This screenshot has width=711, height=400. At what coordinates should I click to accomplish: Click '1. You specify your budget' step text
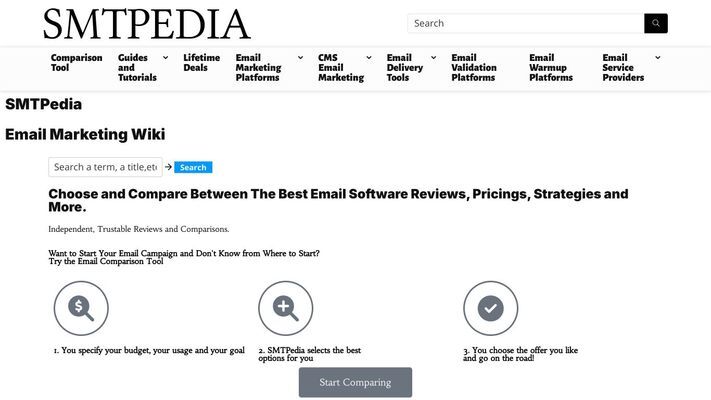(149, 350)
